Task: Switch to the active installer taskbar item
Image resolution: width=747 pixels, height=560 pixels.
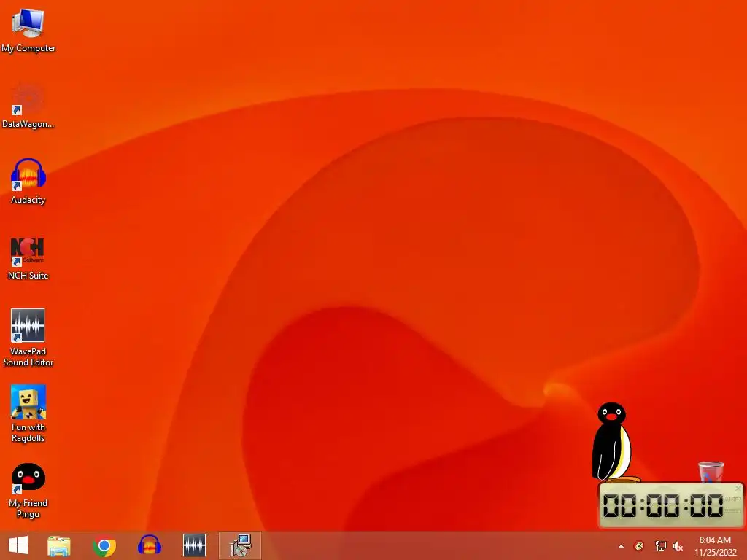Action: point(239,545)
